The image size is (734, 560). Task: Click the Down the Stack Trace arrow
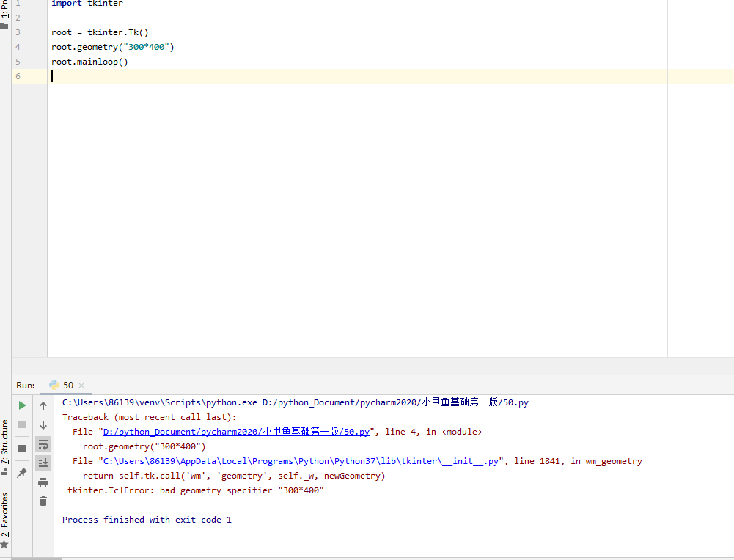(x=43, y=424)
